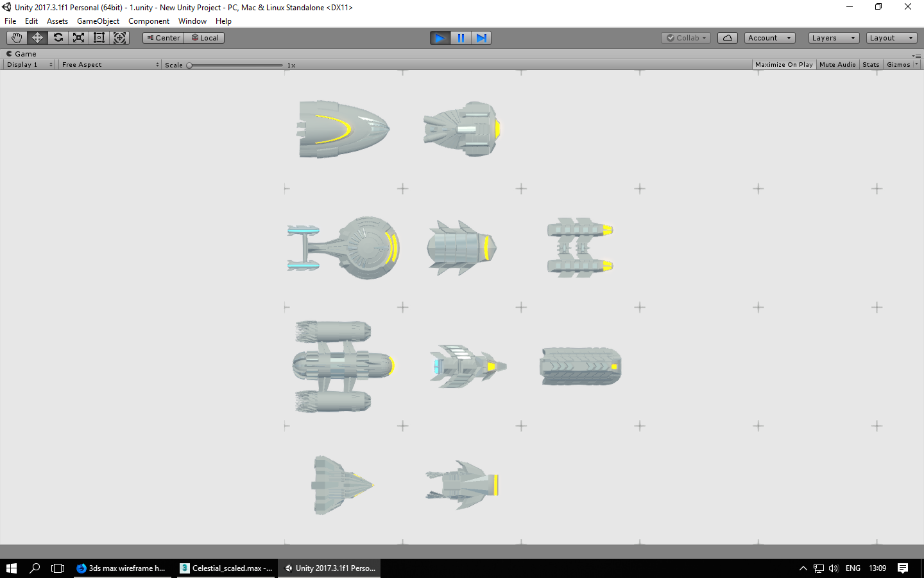Open the Windows Start menu

(x=12, y=568)
